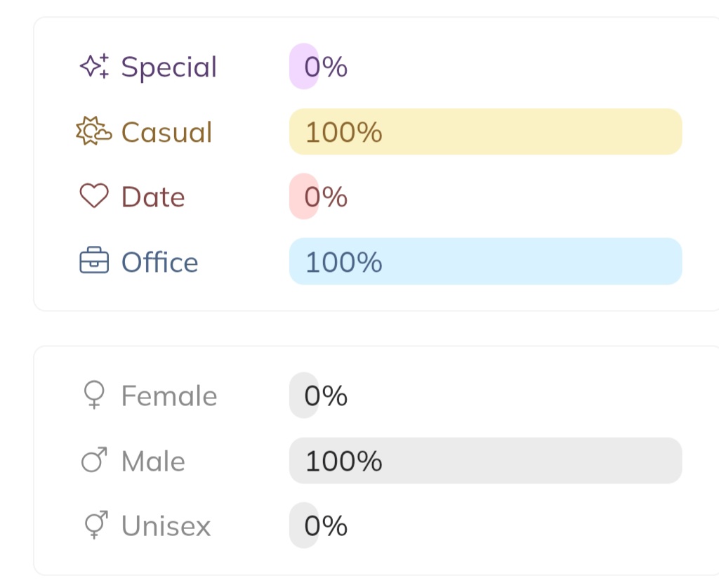Click the Date heart icon
This screenshot has height=588, width=719.
pyautogui.click(x=94, y=197)
